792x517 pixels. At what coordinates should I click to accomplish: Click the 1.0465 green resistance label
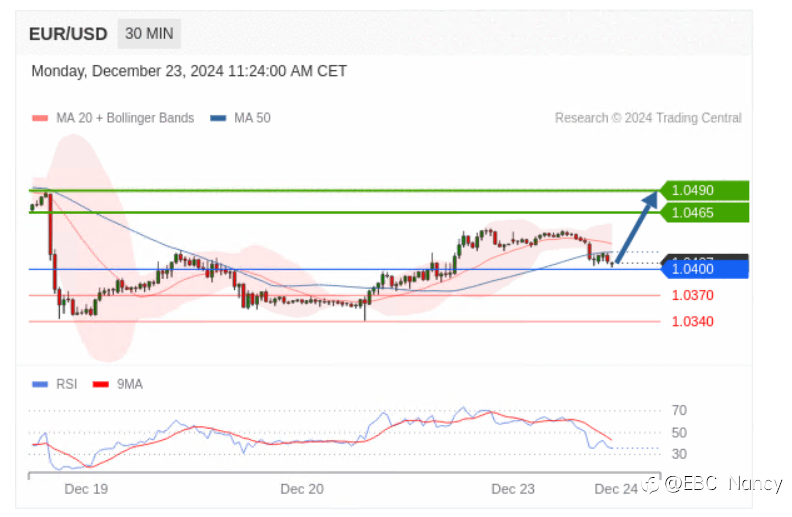[705, 213]
